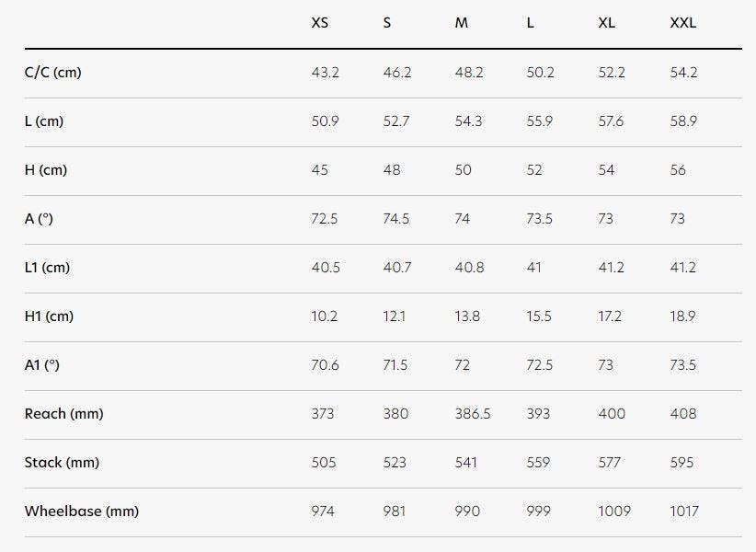
Task: Click the Stack (mm) row label
Action: pos(62,463)
